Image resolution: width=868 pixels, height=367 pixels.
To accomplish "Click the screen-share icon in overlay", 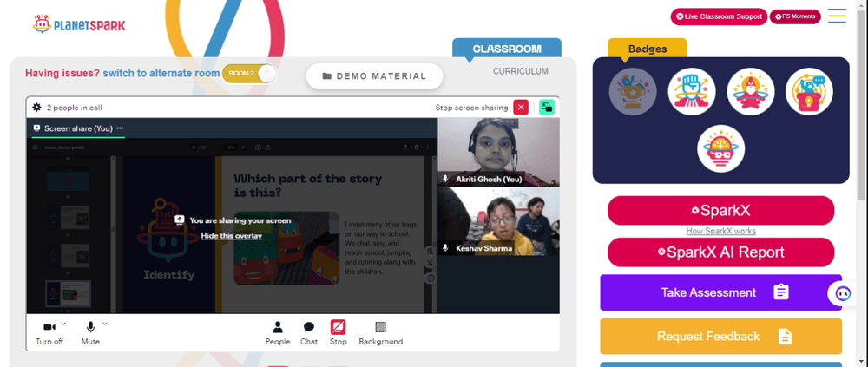I will pos(180,220).
